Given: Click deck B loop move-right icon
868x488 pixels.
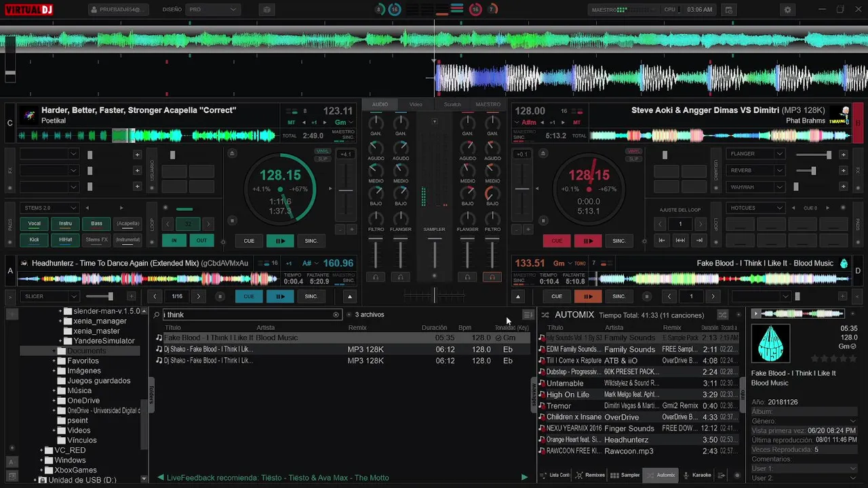Looking at the screenshot, I should click(699, 240).
